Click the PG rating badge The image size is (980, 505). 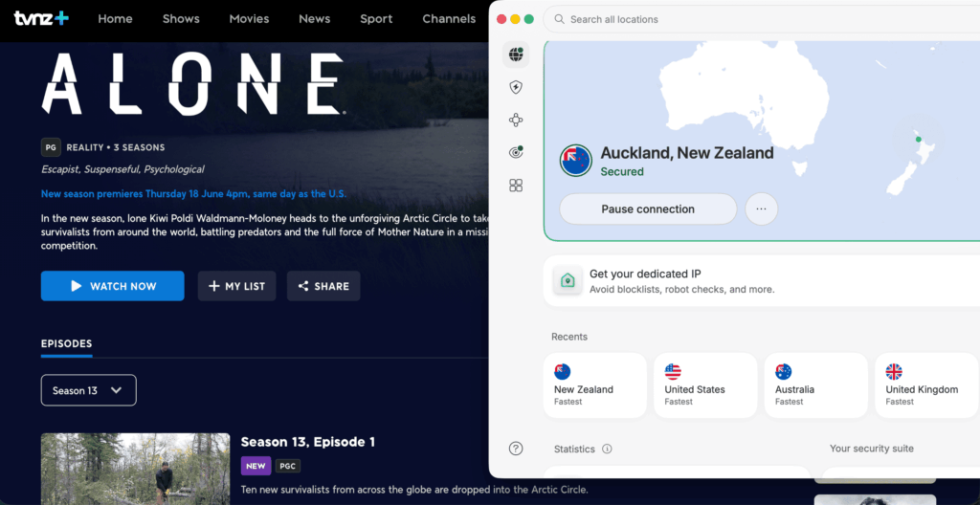pyautogui.click(x=51, y=147)
